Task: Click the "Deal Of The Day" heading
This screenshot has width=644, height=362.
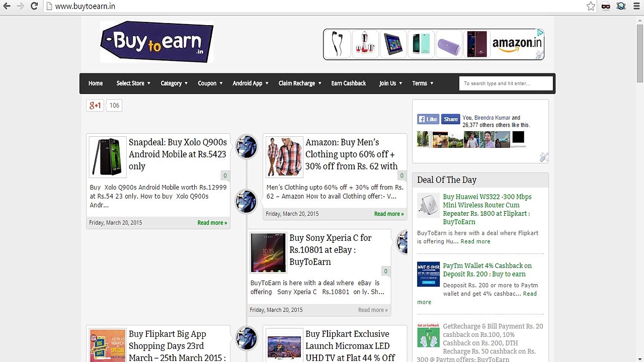Action: (447, 180)
